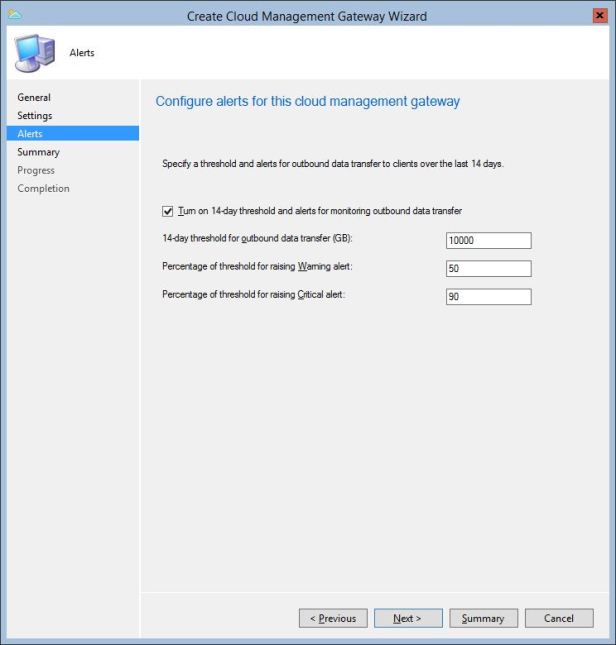Focus the 14-day outbound data threshold field
This screenshot has height=645, width=616.
coord(489,241)
